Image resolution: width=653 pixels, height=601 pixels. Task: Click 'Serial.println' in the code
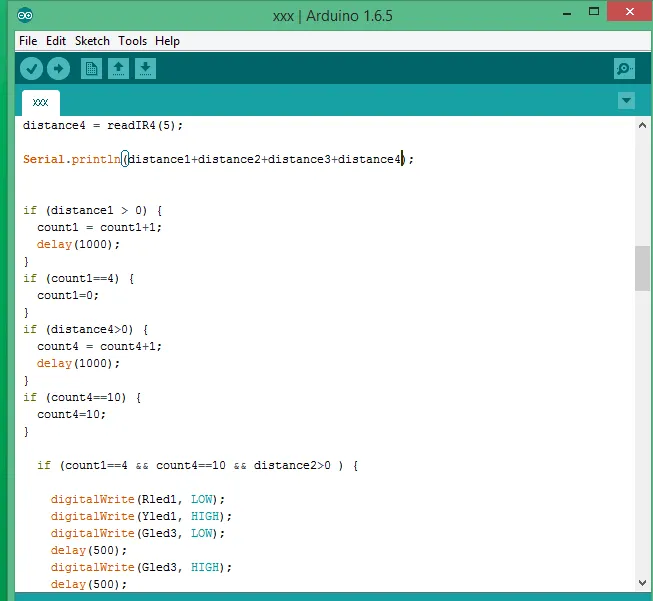tap(72, 160)
